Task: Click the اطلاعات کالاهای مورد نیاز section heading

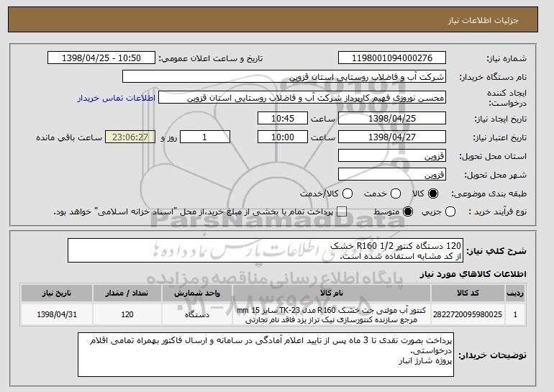Action: (473, 274)
